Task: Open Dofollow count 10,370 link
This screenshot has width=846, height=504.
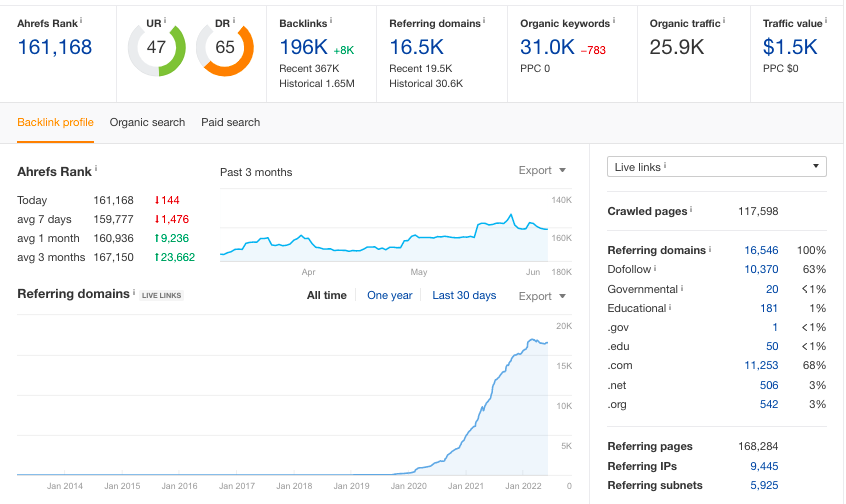Action: point(761,269)
